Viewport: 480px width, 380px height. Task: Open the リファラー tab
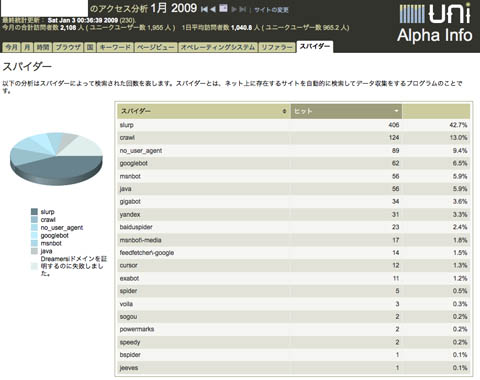coord(277,47)
